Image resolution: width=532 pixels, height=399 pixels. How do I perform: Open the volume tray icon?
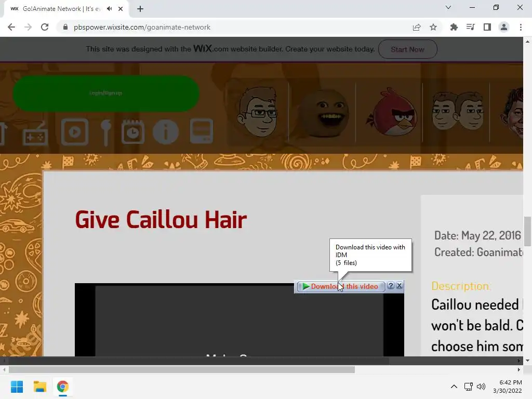click(481, 387)
